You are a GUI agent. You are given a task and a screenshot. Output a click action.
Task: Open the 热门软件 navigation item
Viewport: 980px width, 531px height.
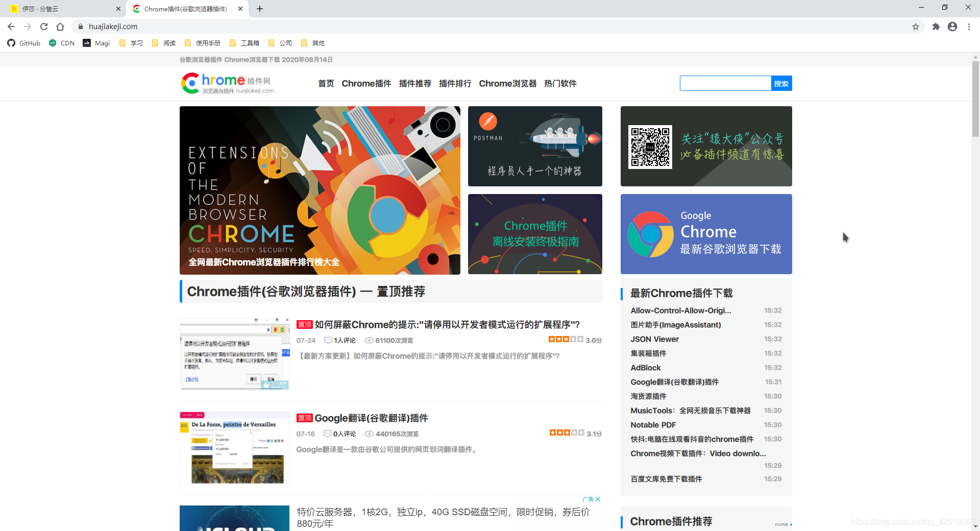point(560,83)
